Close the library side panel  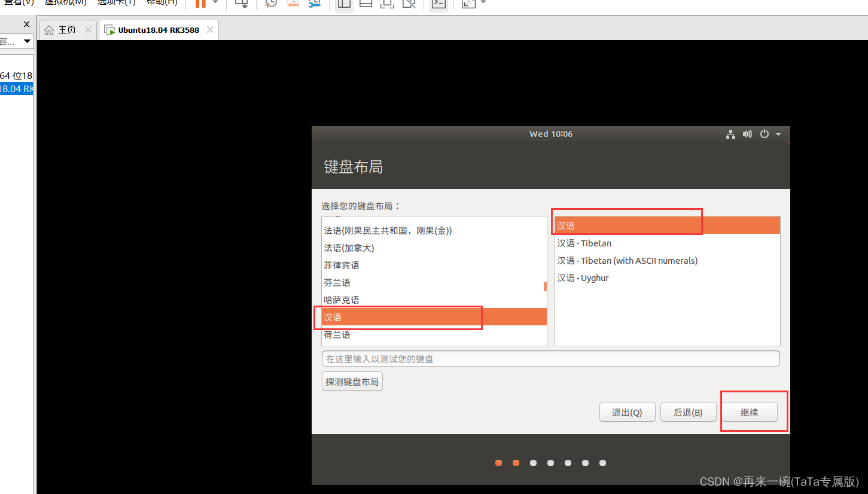coord(26,25)
